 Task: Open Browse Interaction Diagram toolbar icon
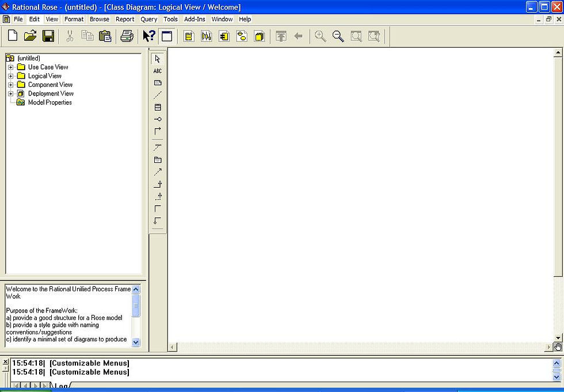(x=207, y=36)
